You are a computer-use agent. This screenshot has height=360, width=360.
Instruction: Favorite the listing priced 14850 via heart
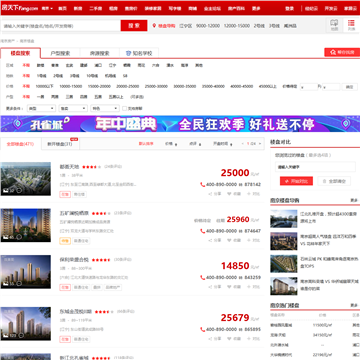click(234, 287)
